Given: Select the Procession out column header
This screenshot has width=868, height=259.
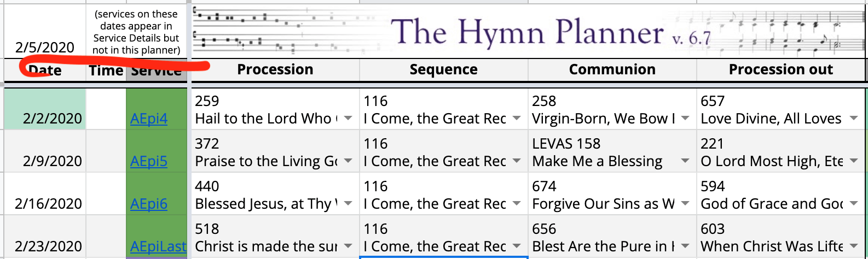Looking at the screenshot, I should 781,70.
